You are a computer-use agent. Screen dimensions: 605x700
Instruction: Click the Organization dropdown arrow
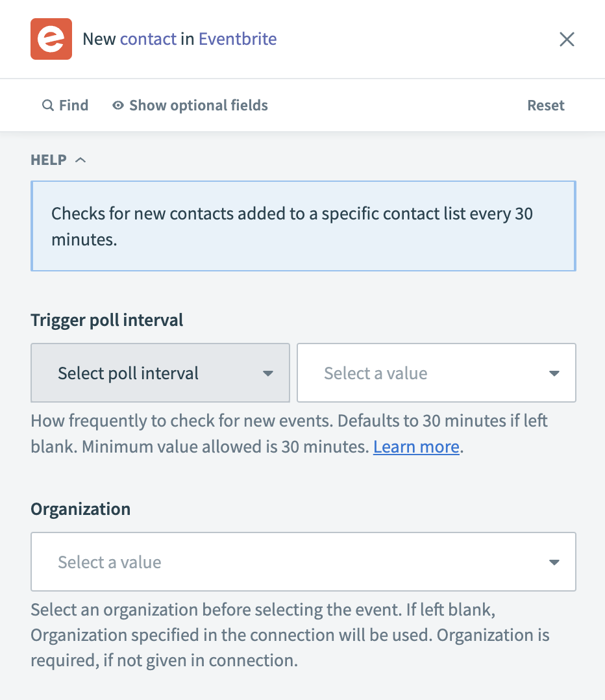point(554,562)
